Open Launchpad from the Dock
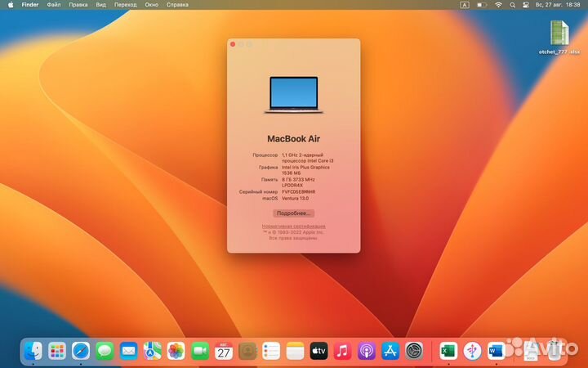The width and height of the screenshot is (588, 368). (57, 352)
